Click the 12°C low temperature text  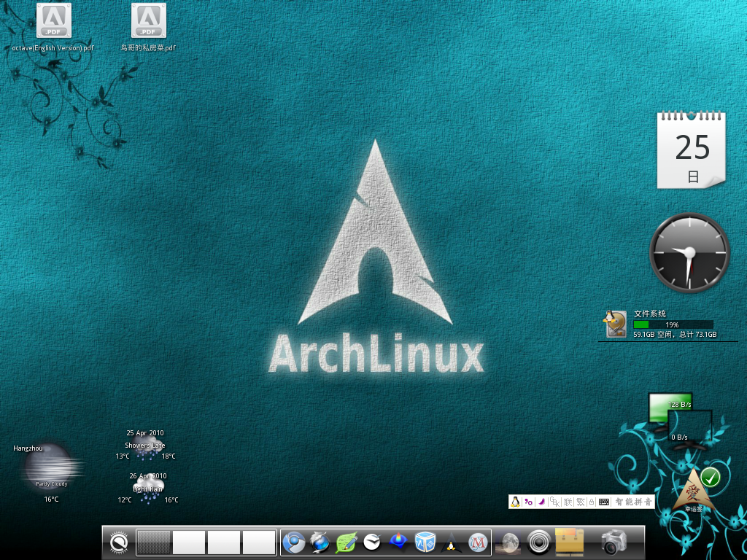pos(125,500)
